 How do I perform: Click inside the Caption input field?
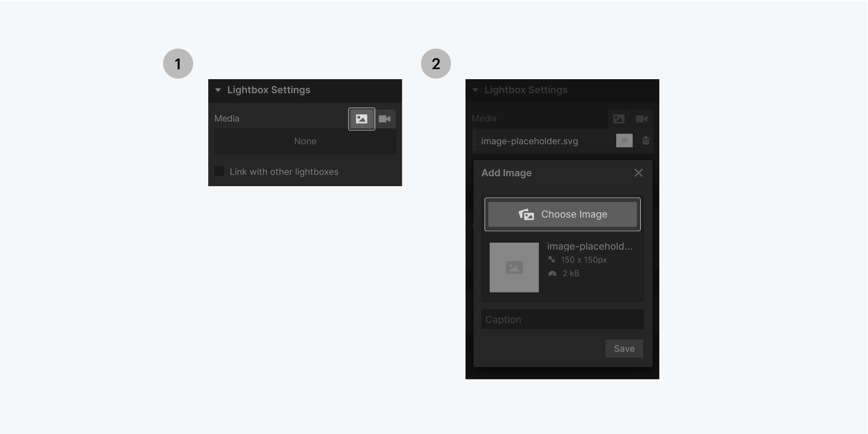(562, 319)
